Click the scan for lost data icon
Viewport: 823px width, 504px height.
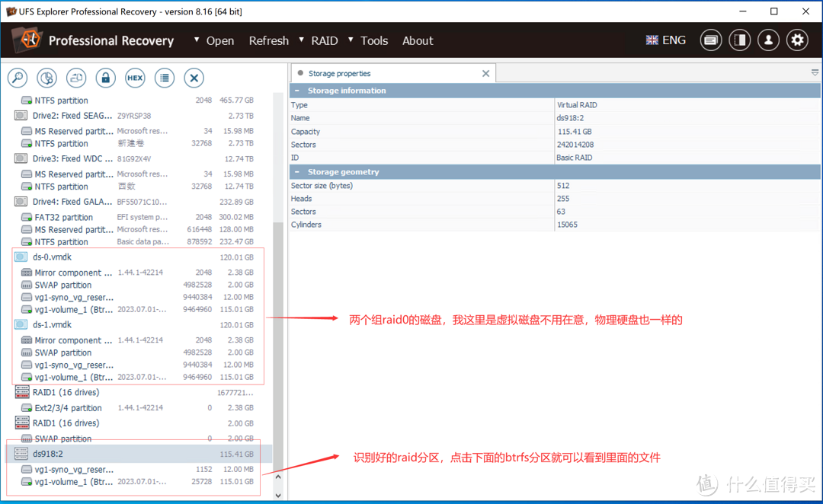(x=46, y=78)
